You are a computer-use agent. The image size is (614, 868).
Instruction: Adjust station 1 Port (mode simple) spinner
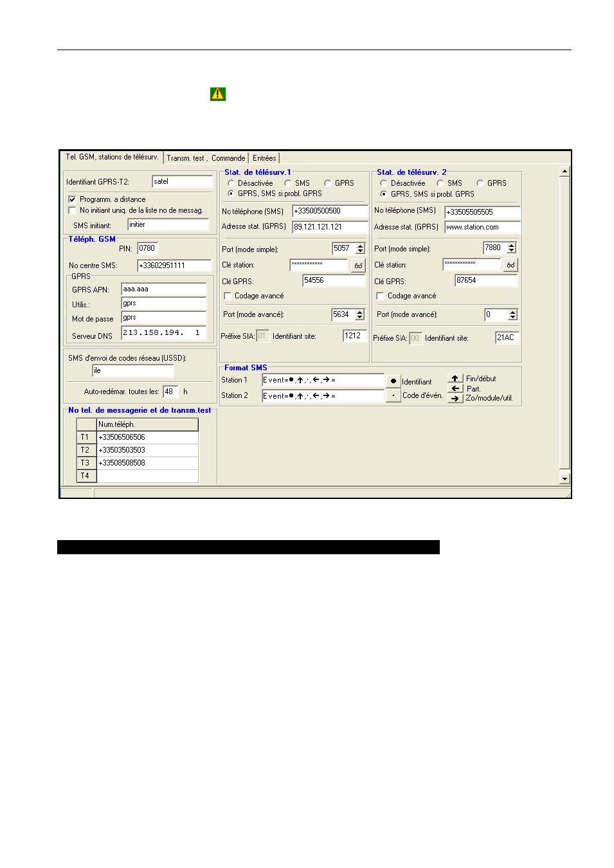[360, 248]
